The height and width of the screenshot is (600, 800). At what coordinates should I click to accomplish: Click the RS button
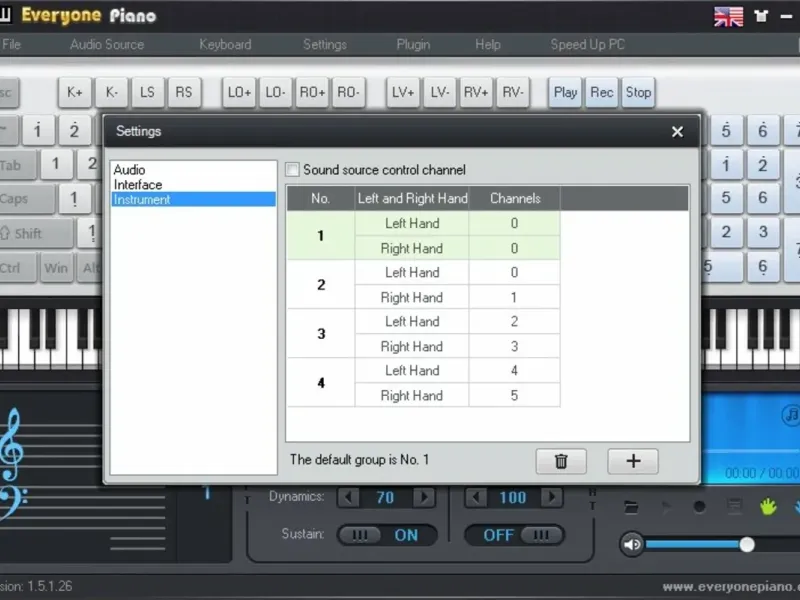point(184,92)
